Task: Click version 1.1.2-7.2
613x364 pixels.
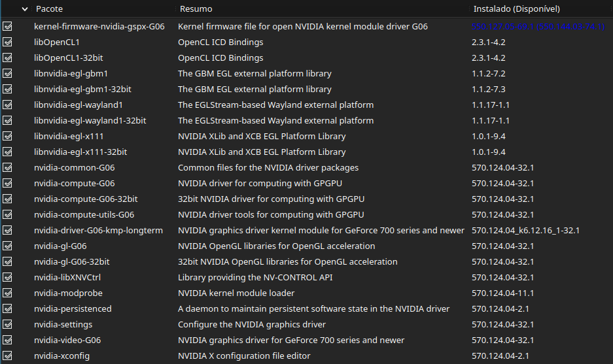Action: tap(488, 73)
